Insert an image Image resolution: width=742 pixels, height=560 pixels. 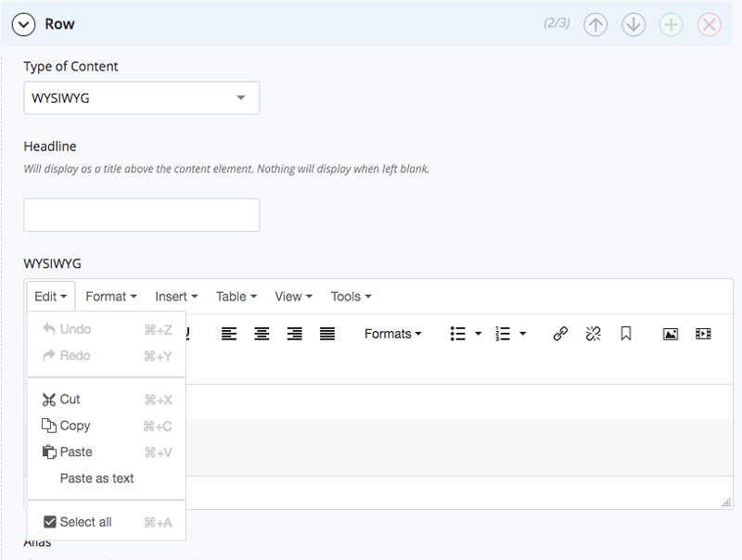tap(671, 334)
